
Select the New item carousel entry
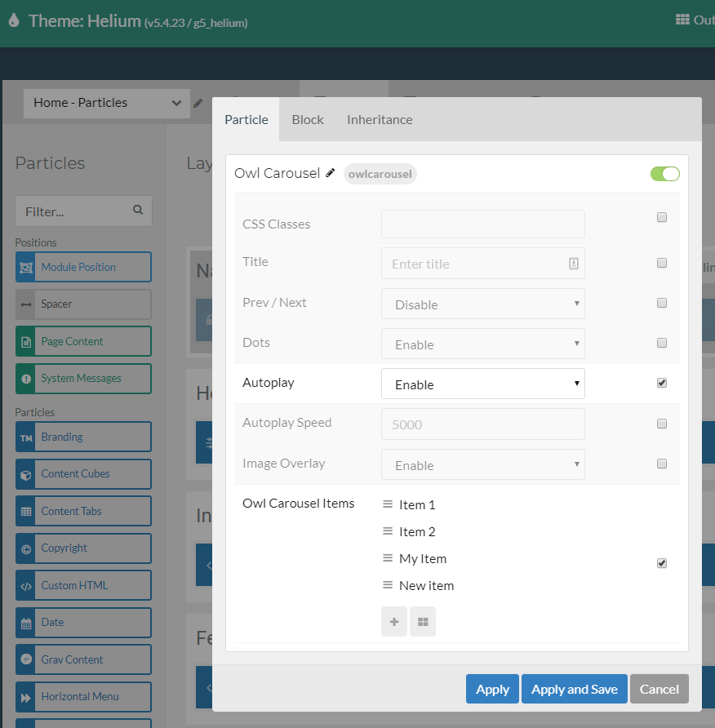pyautogui.click(x=426, y=585)
